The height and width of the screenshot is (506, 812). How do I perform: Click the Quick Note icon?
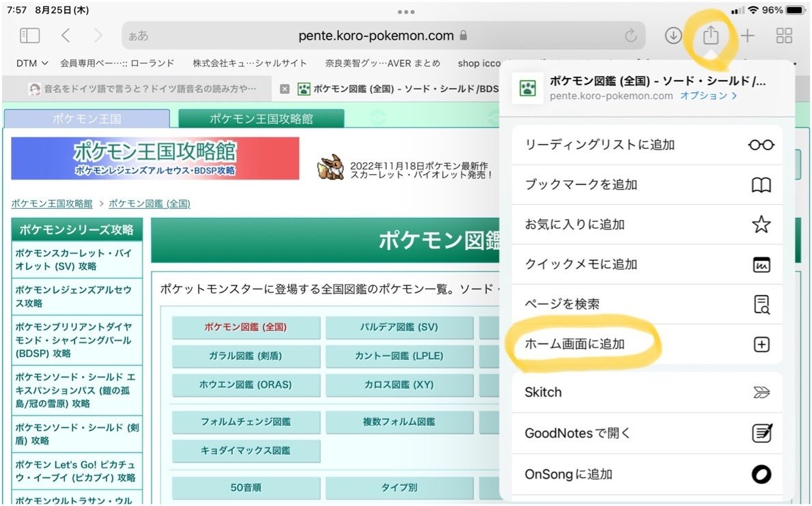point(761,264)
